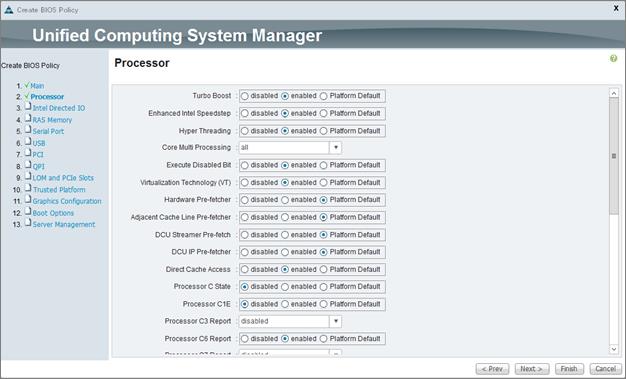626x379 pixels.
Task: Click the Core Multi Processing field showing all
Action: click(x=284, y=148)
